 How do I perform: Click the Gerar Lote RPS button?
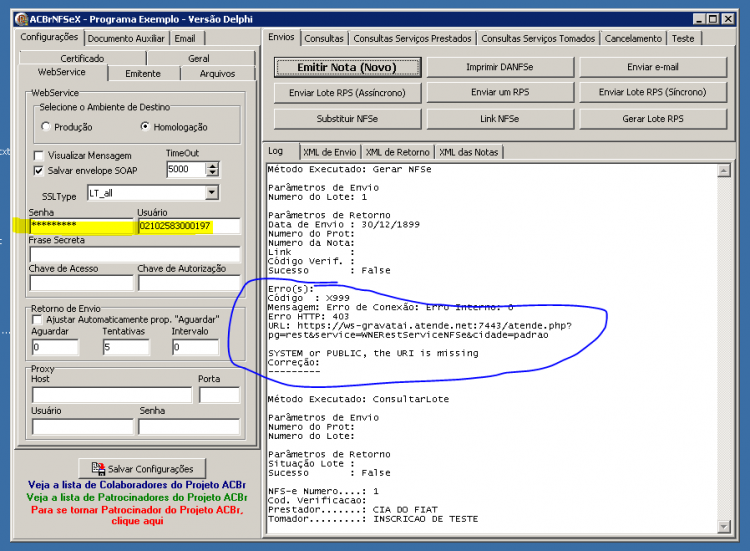[653, 119]
